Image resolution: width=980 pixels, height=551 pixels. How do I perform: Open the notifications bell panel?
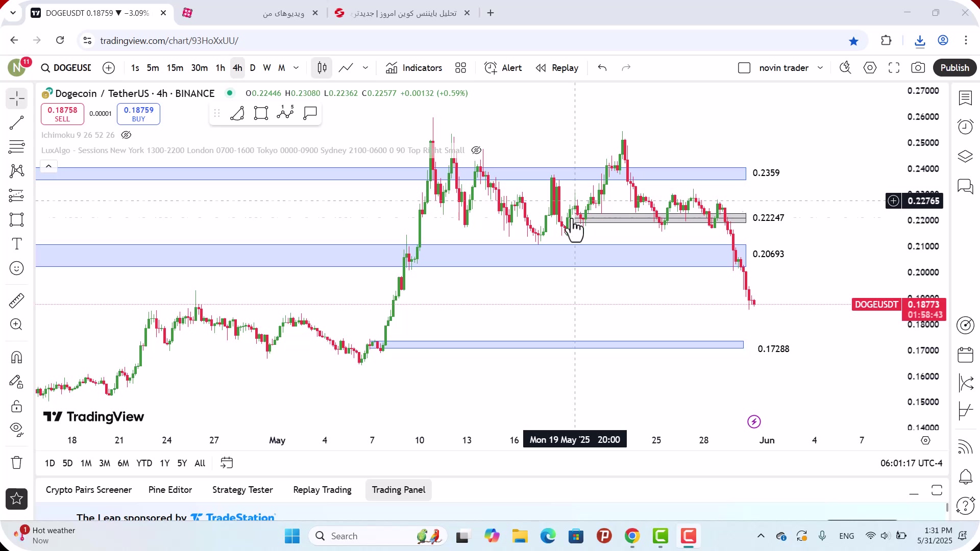965,477
